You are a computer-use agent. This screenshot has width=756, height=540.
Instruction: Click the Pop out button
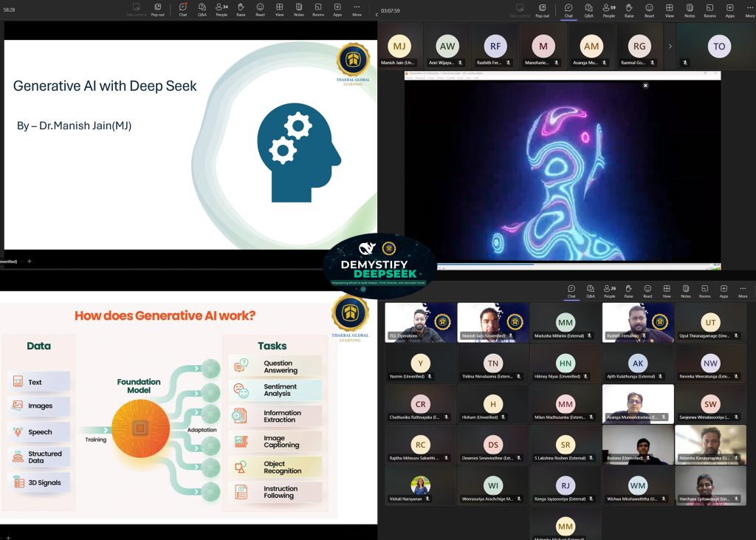pos(543,13)
